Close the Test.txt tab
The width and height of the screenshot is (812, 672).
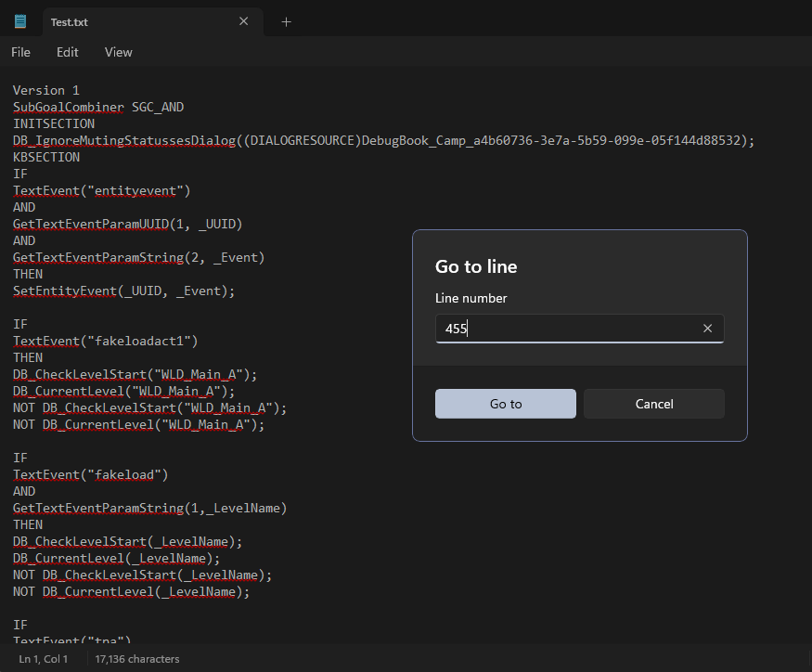243,21
